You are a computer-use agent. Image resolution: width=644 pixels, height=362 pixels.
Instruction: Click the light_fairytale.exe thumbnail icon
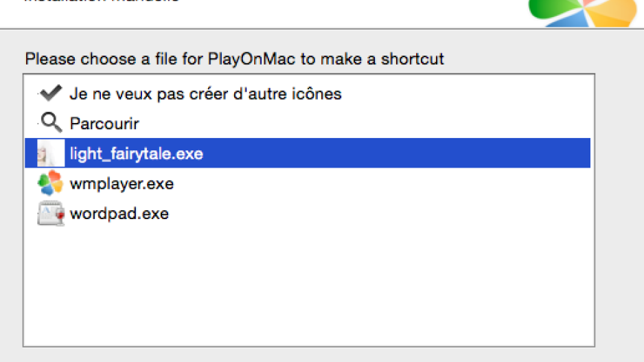[51, 153]
